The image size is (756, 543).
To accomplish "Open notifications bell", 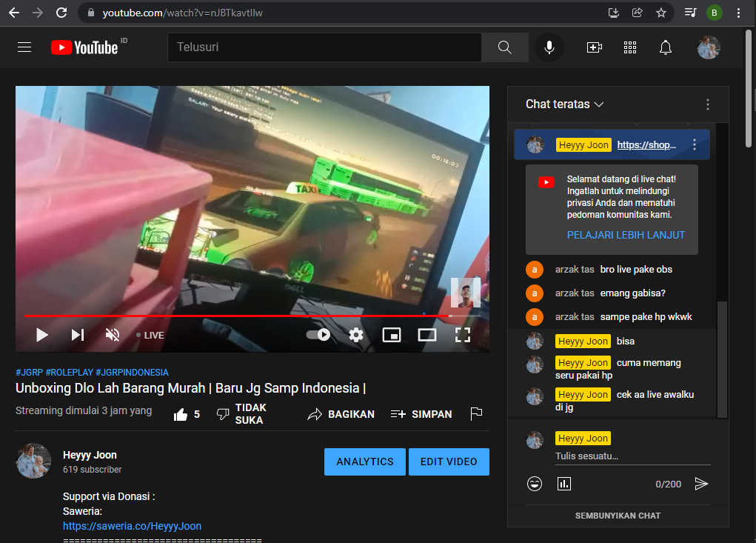I will point(666,47).
